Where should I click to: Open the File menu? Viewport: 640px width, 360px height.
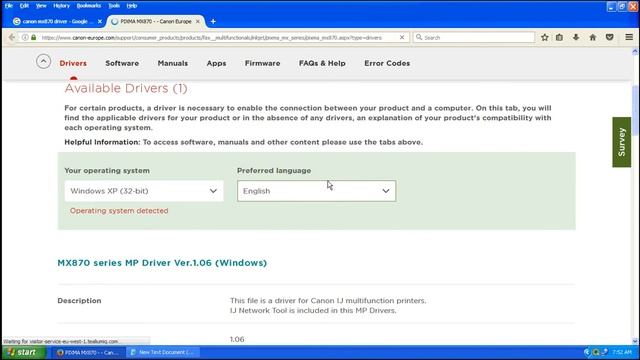coord(9,6)
